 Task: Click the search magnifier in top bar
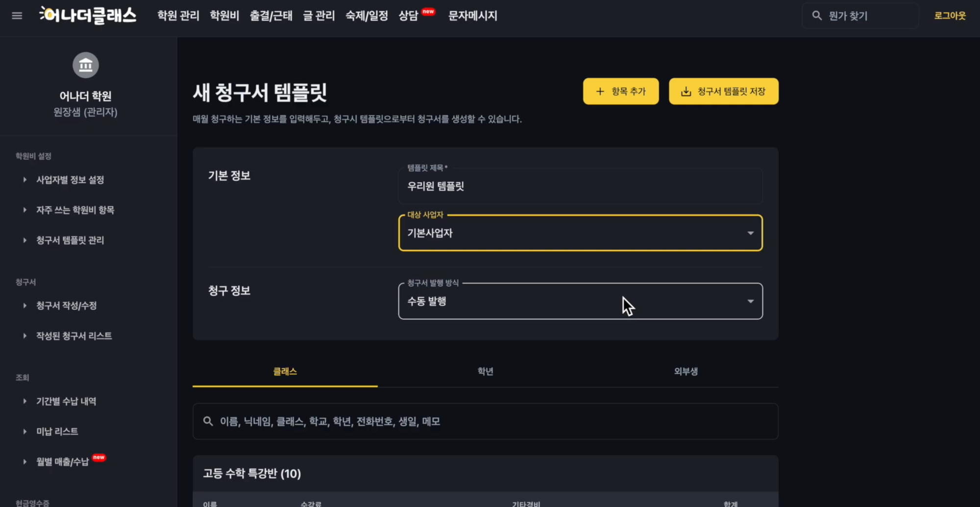click(x=817, y=16)
